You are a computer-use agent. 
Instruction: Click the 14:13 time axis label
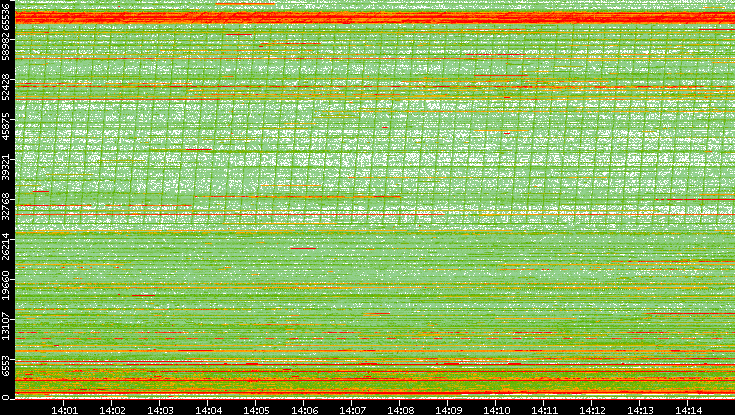click(640, 410)
